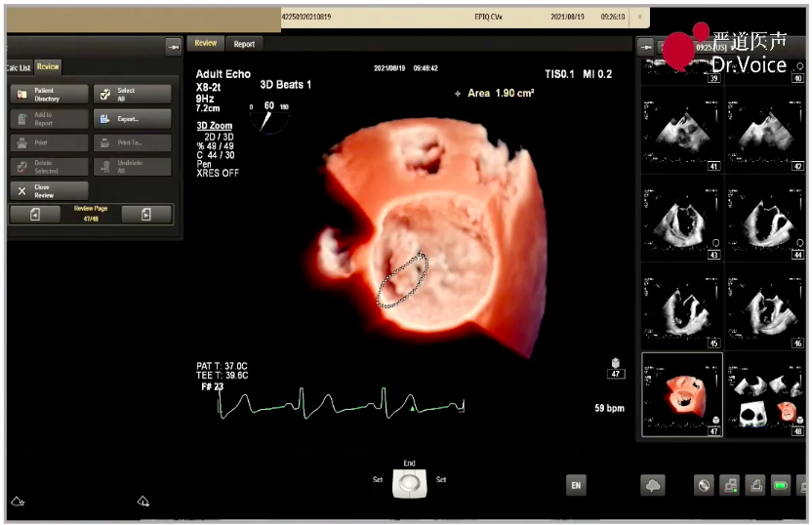
Task: Click the printer icon in status bar
Action: click(754, 485)
